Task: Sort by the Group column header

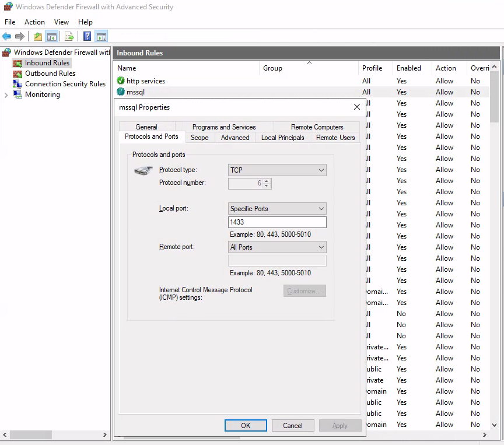Action: 309,68
